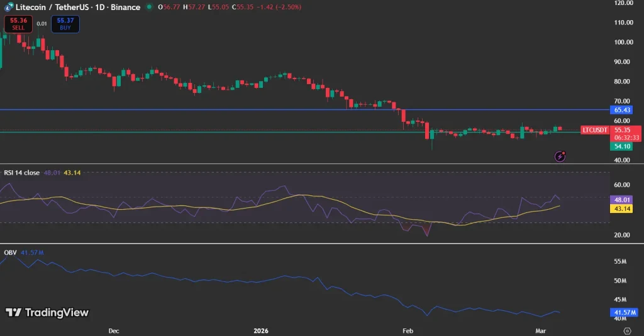This screenshot has width=644, height=336.
Task: Click the 41.57M OBV scale label
Action: click(625, 312)
